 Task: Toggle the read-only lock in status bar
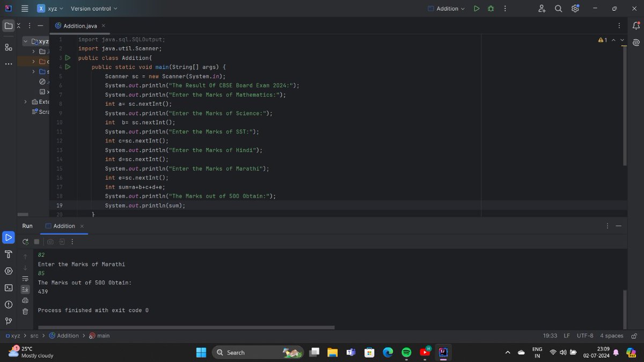(x=634, y=336)
